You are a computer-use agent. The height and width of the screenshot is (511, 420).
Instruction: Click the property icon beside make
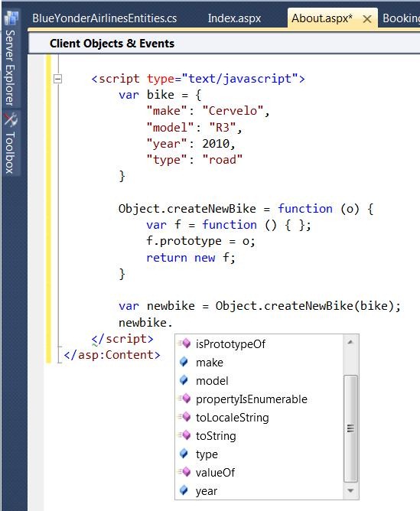click(x=184, y=361)
